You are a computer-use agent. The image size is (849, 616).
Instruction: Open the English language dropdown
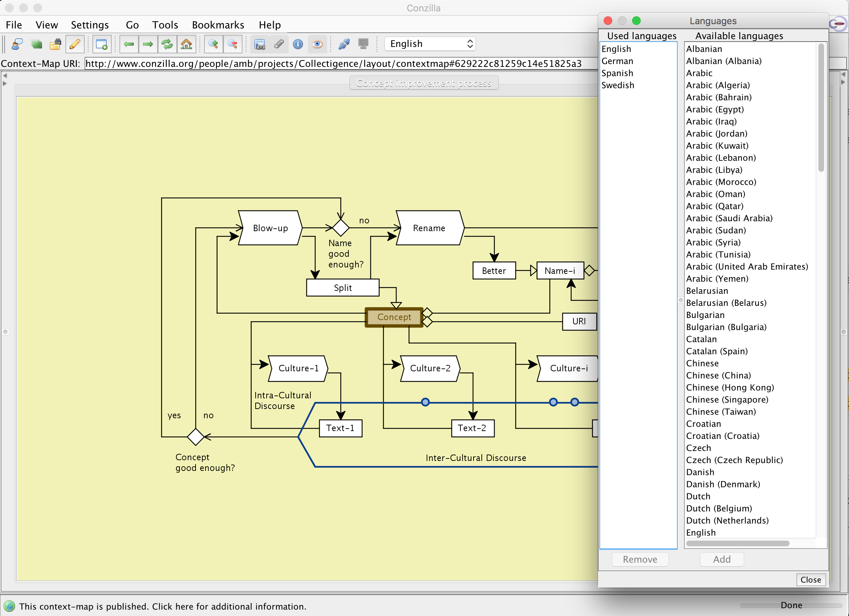[430, 44]
